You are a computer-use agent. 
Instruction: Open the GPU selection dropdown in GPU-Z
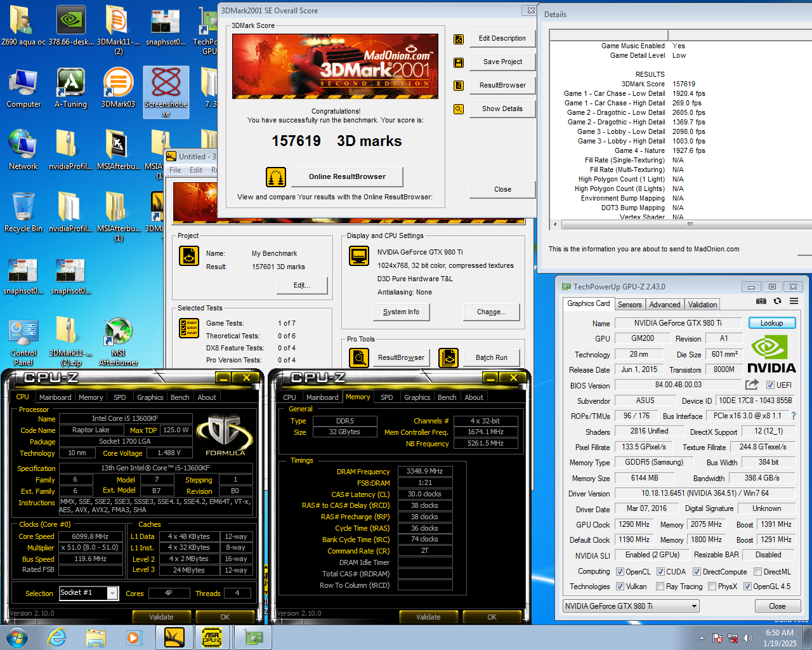[631, 606]
